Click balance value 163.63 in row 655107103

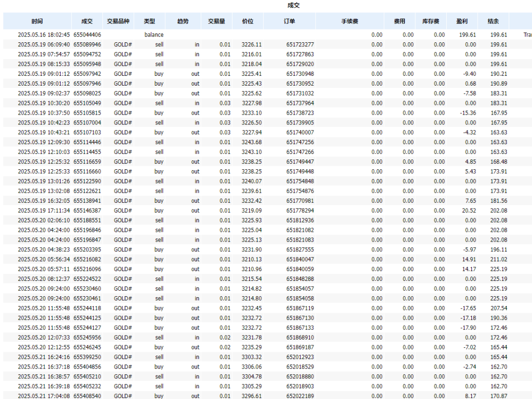(499, 132)
